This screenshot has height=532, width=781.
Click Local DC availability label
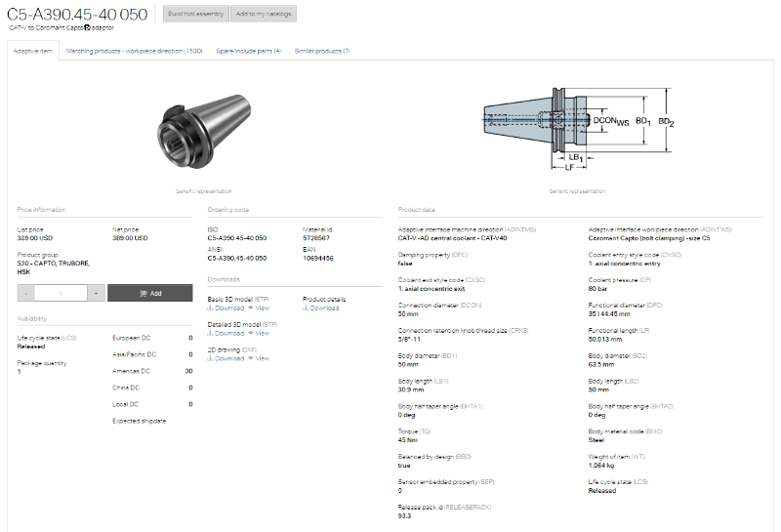pos(126,404)
